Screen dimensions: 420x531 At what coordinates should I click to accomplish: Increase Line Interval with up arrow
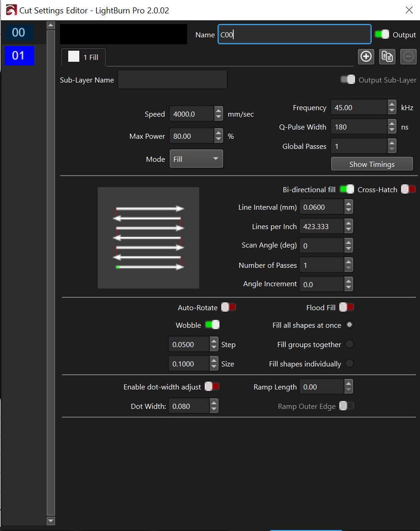349,203
